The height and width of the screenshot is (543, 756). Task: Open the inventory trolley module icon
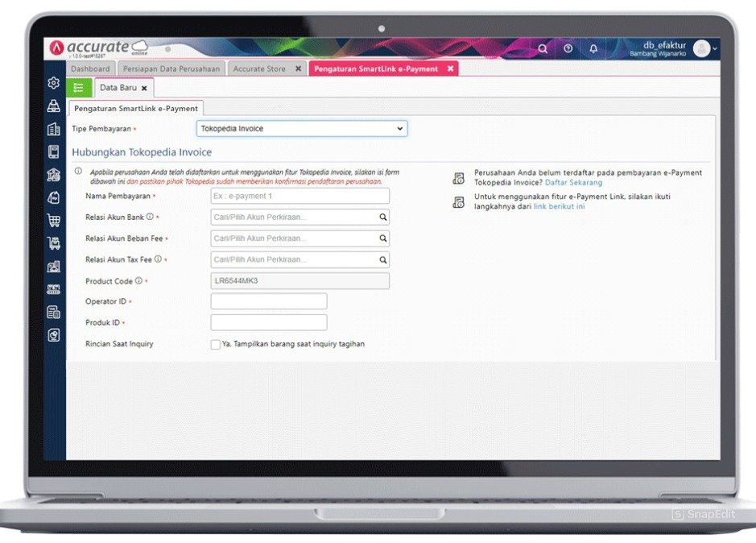53,242
